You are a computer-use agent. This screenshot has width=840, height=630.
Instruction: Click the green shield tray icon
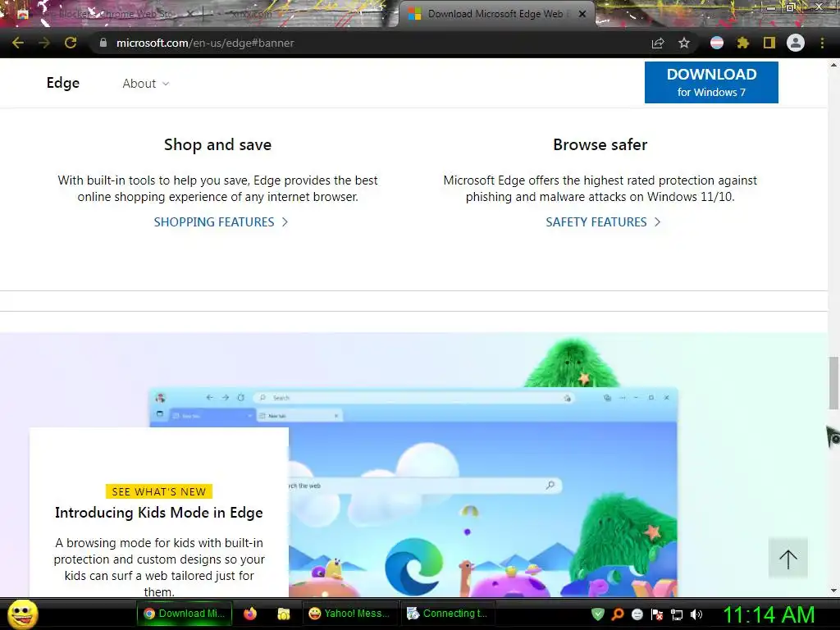(x=598, y=614)
